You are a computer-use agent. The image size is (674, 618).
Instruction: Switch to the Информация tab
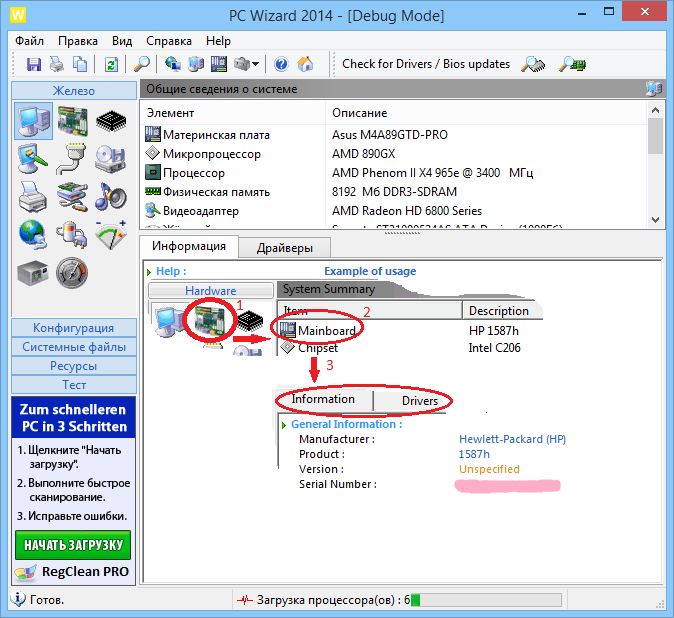(189, 246)
